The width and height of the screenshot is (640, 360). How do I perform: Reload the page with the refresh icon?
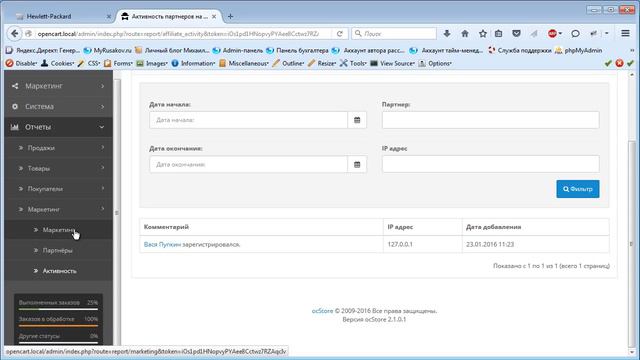coord(340,34)
